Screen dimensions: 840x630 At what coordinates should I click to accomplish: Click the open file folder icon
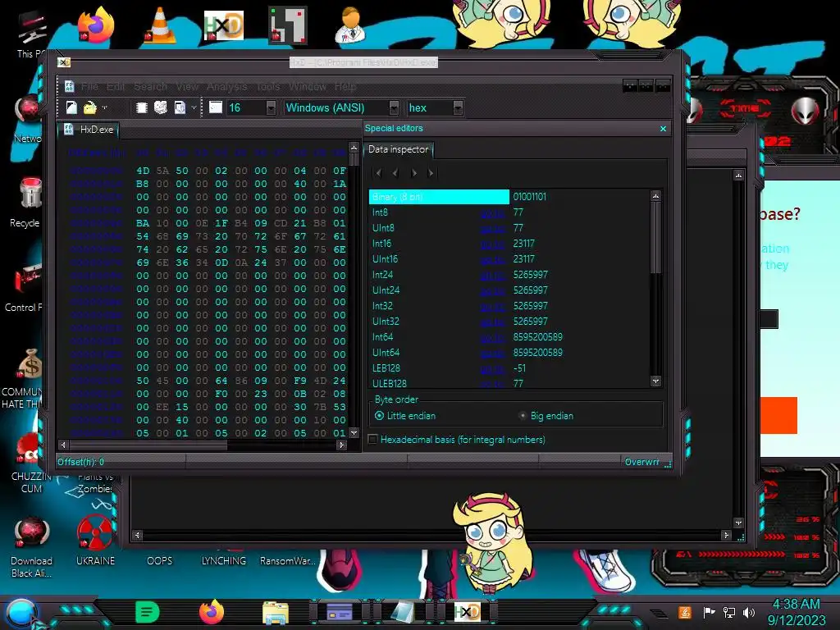(89, 107)
